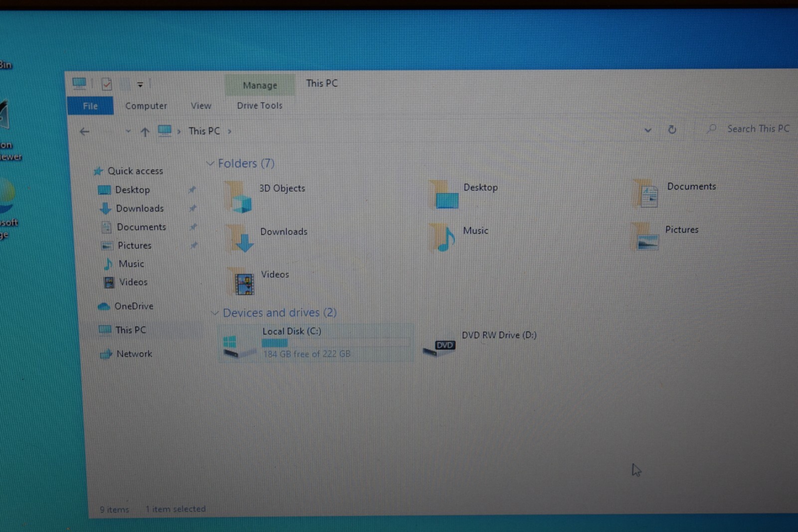Screen dimensions: 798x532
Task: Open Desktop in the navigation pane
Action: (132, 189)
